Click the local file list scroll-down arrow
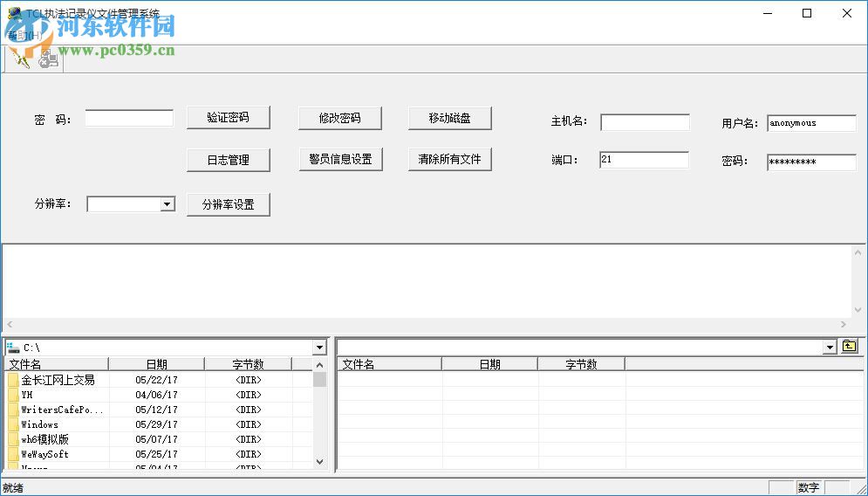 [319, 462]
